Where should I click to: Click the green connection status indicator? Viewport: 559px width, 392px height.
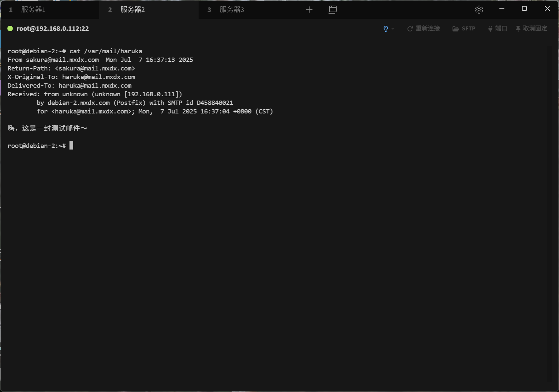(x=10, y=28)
